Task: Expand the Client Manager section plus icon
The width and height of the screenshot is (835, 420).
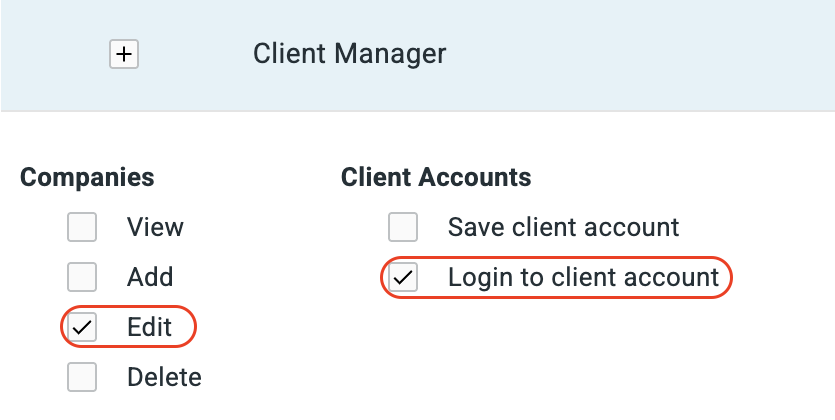Action: click(x=124, y=54)
